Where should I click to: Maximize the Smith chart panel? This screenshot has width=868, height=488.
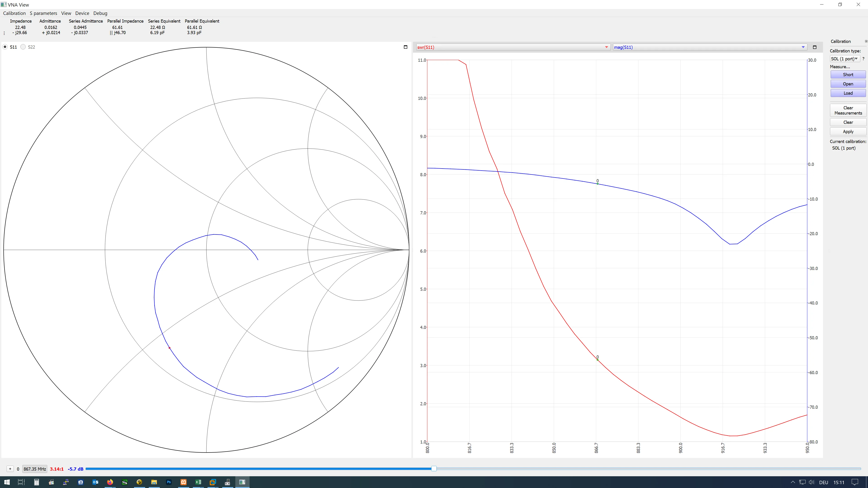pyautogui.click(x=405, y=47)
